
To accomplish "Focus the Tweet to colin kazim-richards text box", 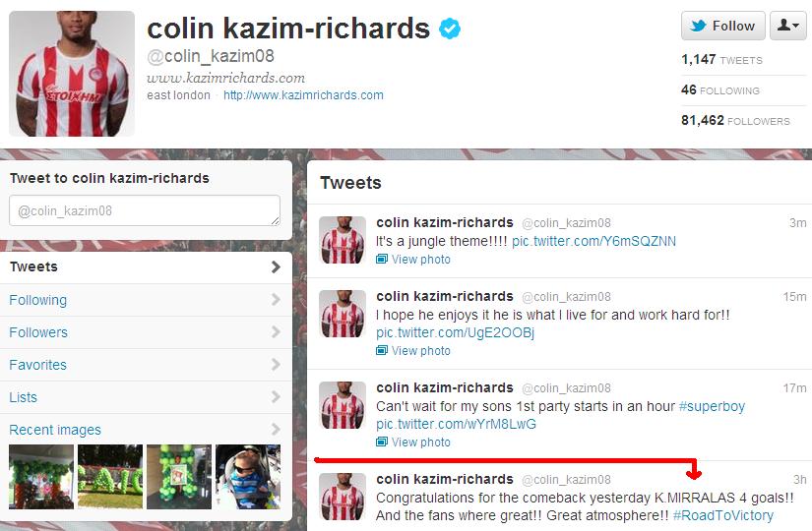I will click(145, 210).
